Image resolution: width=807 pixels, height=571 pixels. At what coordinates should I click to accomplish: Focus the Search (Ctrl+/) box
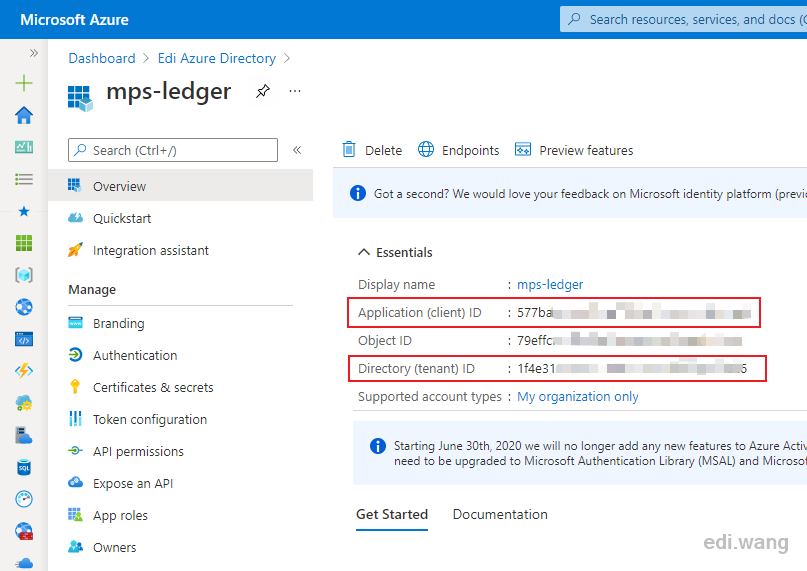(x=173, y=150)
